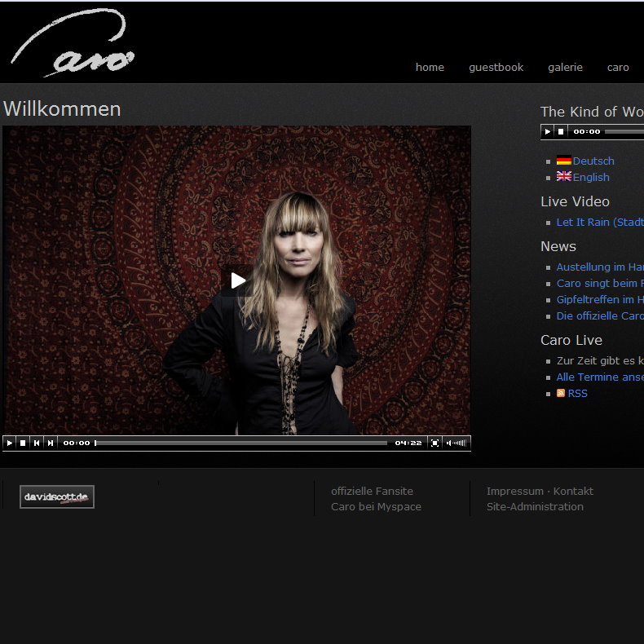Open the Caro bei Myspace link
Viewport: 644px width, 644px height.
pos(376,506)
